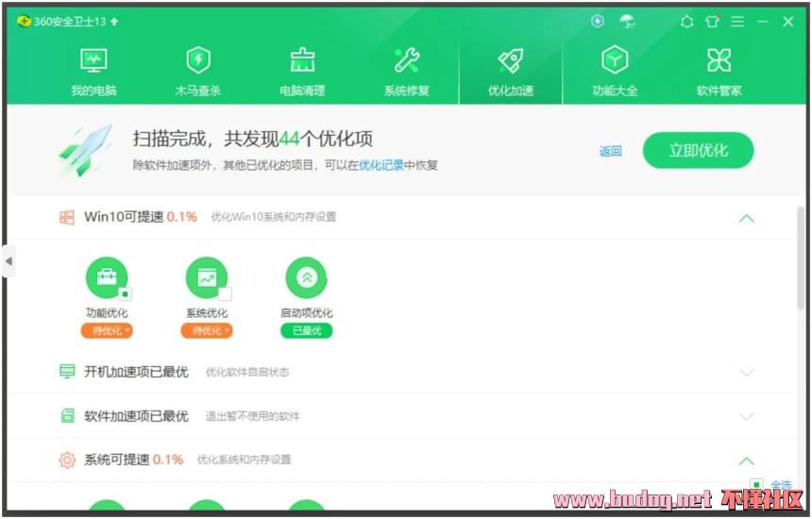The height and width of the screenshot is (519, 812).
Task: Open the 待优化 dropdown under 功能优化
Action: pyautogui.click(x=107, y=330)
